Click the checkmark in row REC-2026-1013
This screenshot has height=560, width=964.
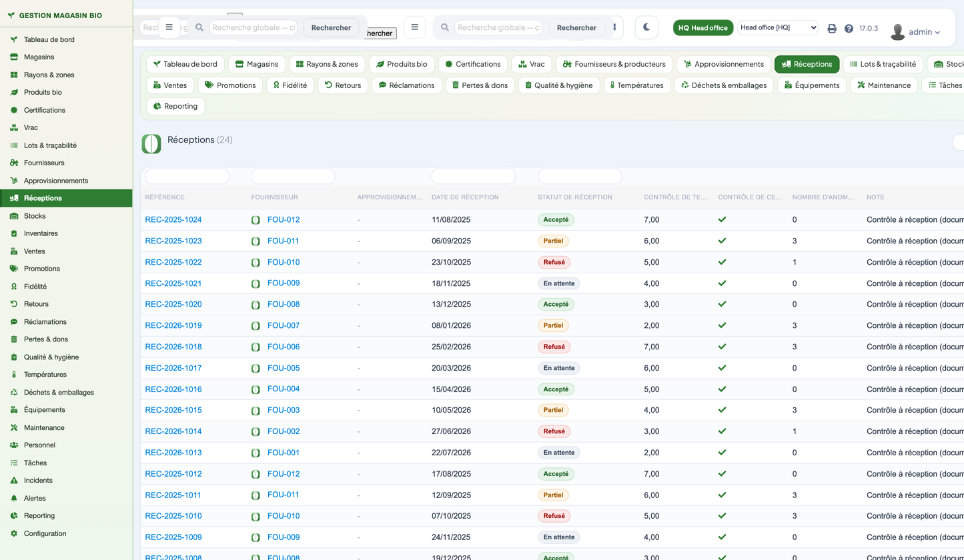[722, 453]
